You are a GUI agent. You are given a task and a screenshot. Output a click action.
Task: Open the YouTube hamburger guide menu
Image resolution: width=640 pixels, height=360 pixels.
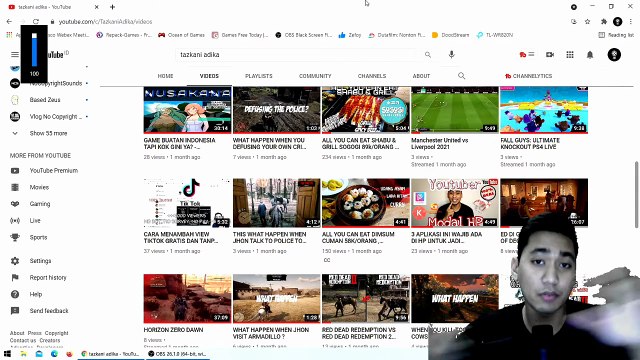coord(15,54)
